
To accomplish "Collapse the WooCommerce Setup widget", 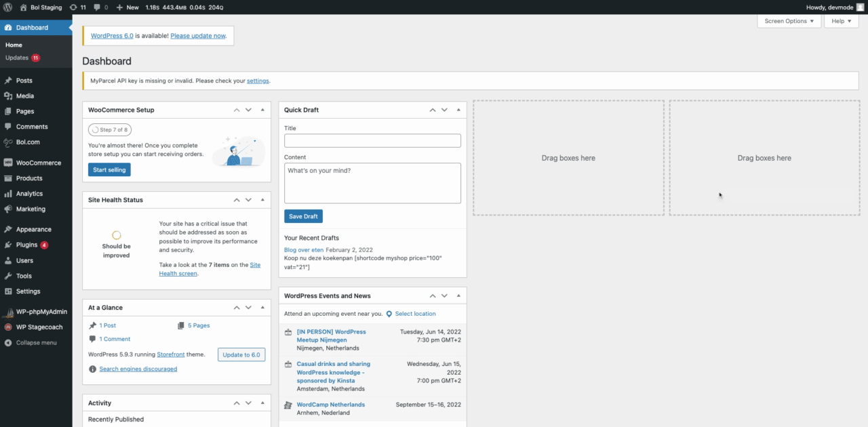I will [262, 109].
